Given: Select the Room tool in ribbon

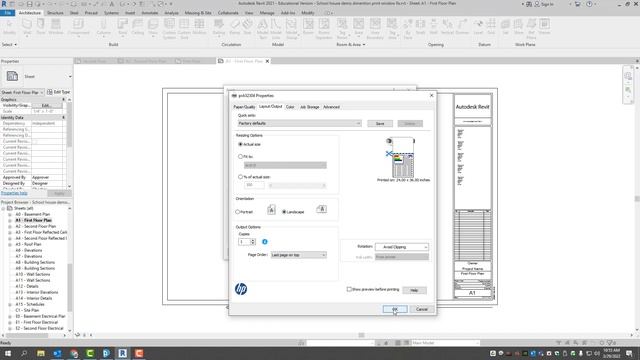Looking at the screenshot, I should tap(308, 27).
